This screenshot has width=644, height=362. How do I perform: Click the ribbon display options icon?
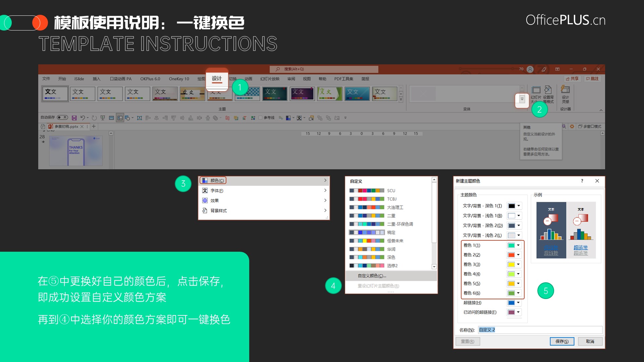point(557,69)
